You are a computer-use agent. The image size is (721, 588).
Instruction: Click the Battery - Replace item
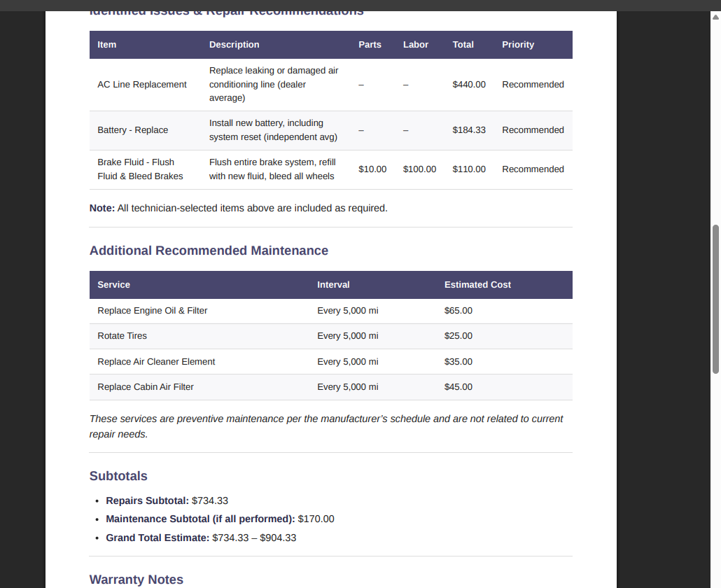tap(132, 130)
